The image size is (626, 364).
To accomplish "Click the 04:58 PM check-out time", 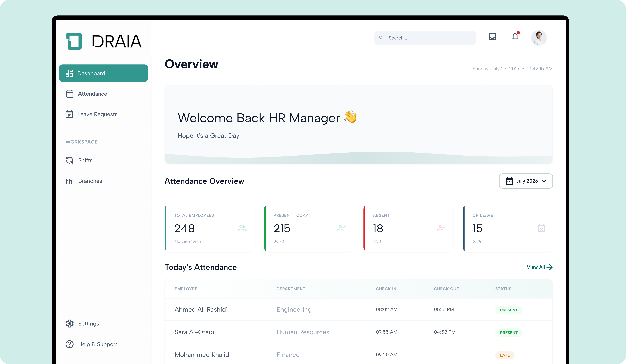I will 445,332.
